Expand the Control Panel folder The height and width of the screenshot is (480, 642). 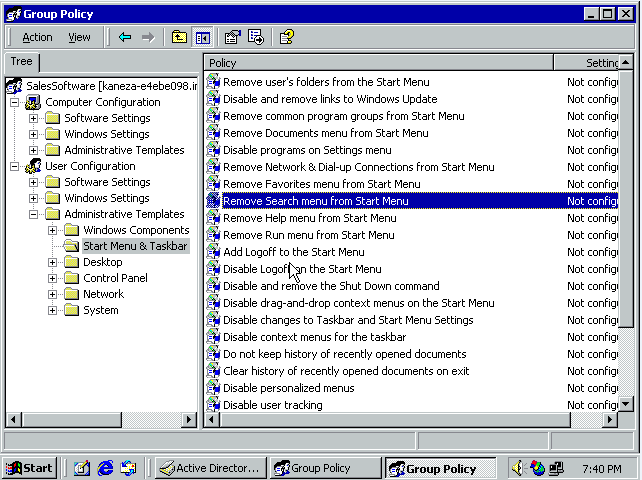pos(52,278)
